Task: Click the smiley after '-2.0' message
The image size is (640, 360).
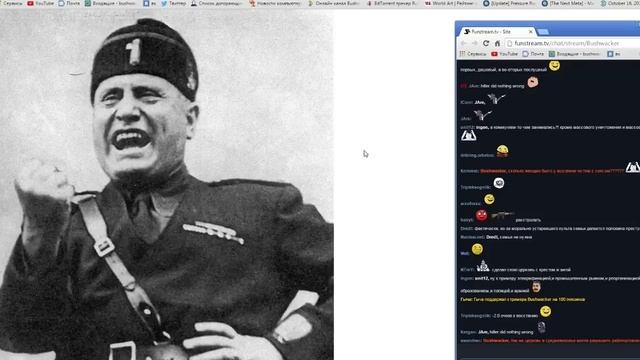Action: tap(545, 311)
